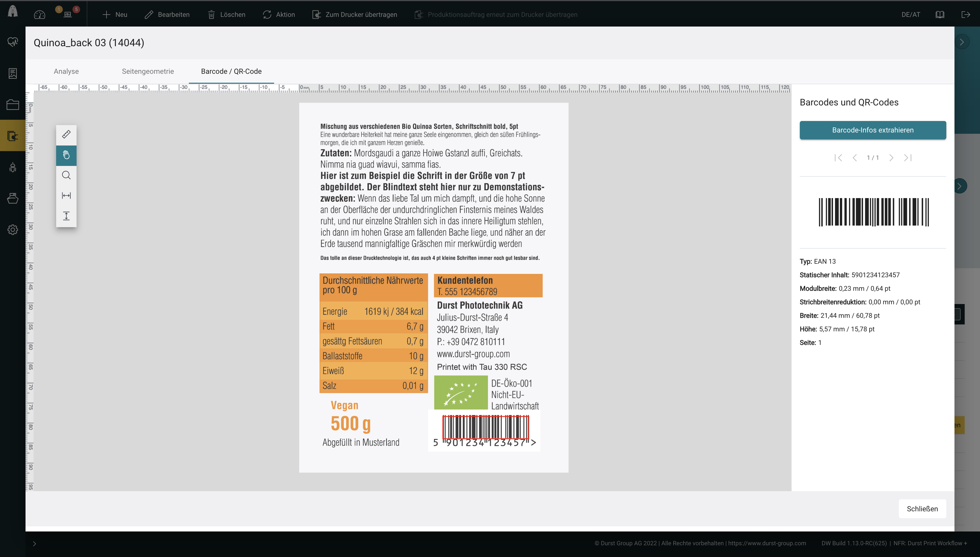Click the EU organic logo on label
Image resolution: width=980 pixels, height=557 pixels.
pyautogui.click(x=461, y=392)
